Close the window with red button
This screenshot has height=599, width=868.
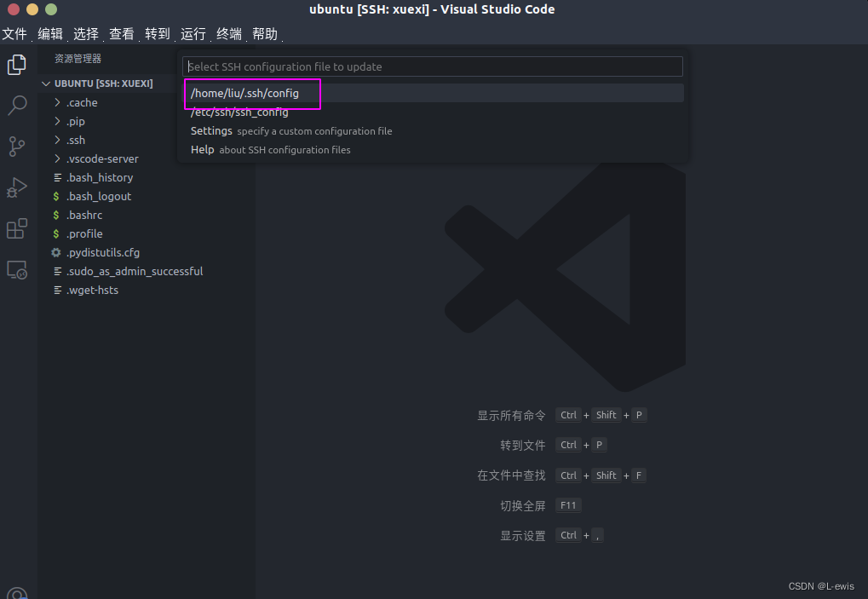[14, 9]
